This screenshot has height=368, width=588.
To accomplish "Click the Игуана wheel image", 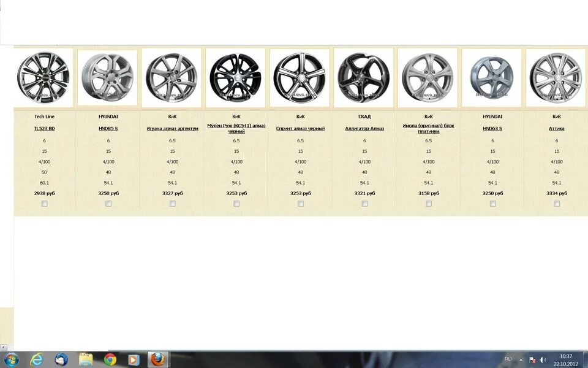I will [171, 78].
